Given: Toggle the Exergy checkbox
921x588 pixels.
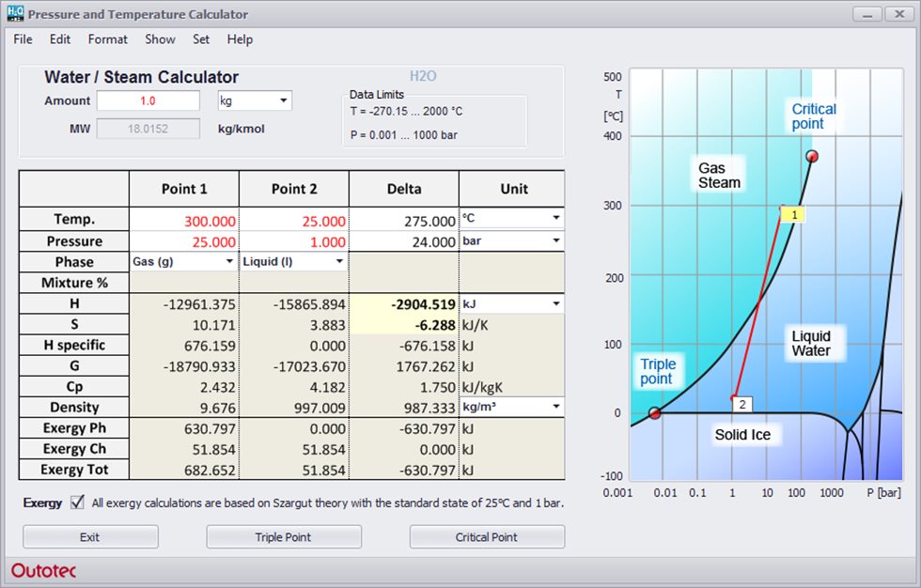Looking at the screenshot, I should click(x=77, y=503).
